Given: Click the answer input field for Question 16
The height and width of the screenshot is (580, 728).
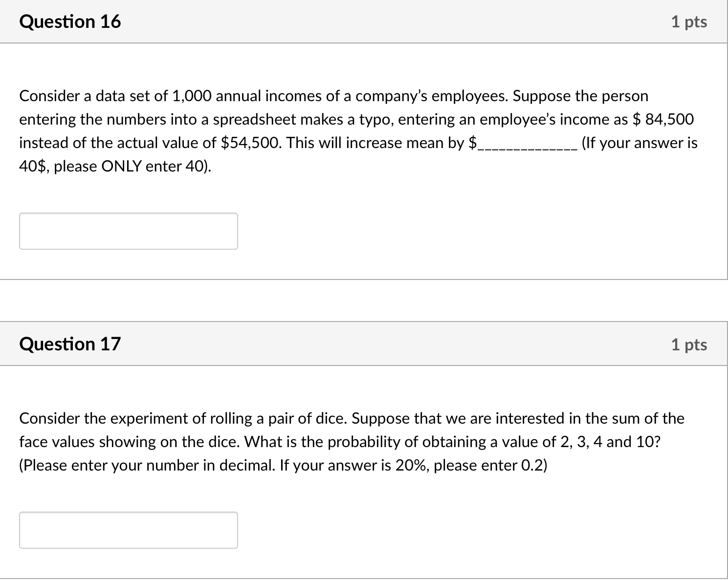Looking at the screenshot, I should click(128, 231).
